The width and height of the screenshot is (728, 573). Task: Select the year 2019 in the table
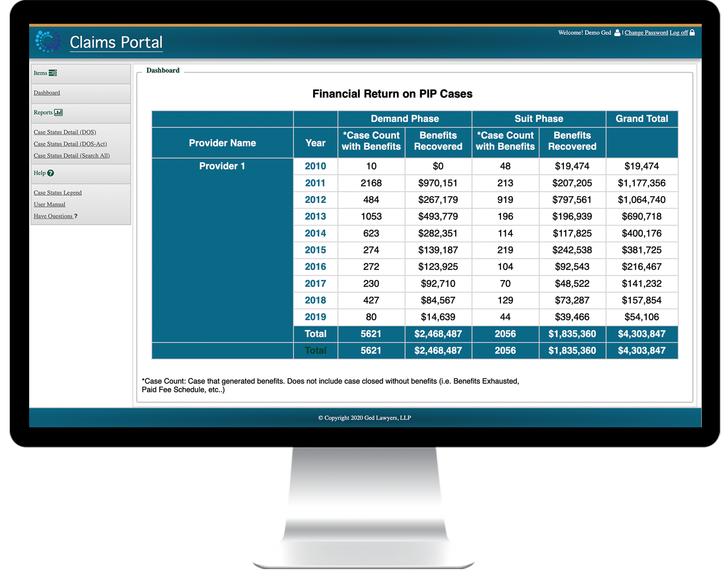(x=315, y=317)
